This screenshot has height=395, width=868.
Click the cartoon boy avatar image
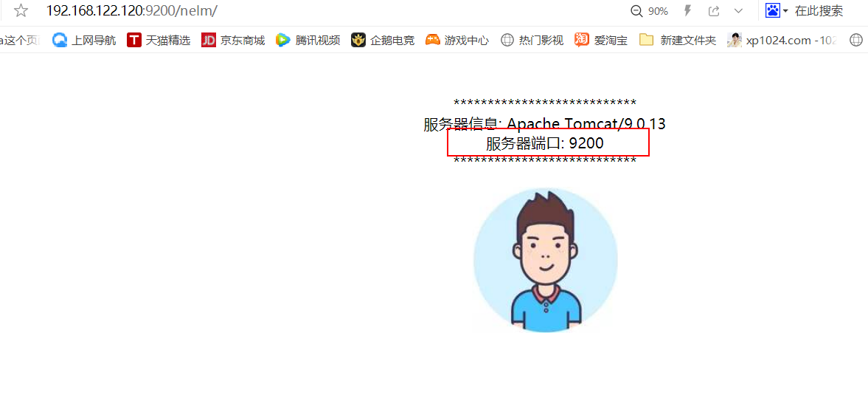(x=546, y=260)
